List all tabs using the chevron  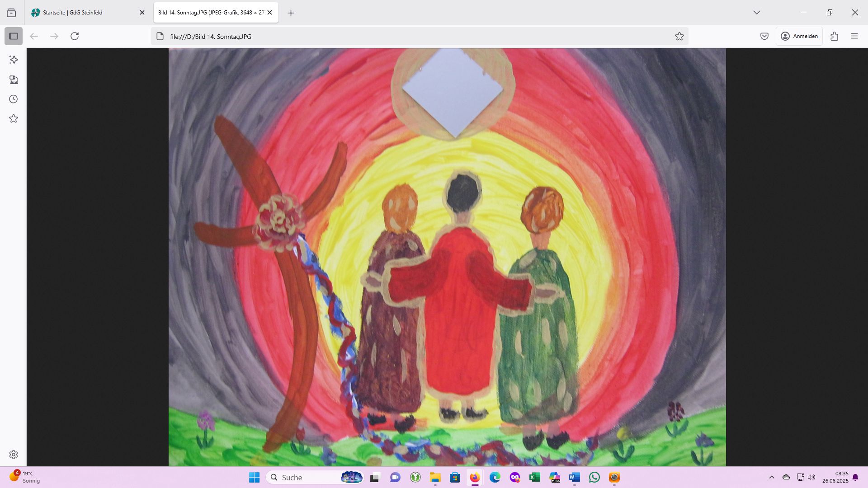pos(756,13)
